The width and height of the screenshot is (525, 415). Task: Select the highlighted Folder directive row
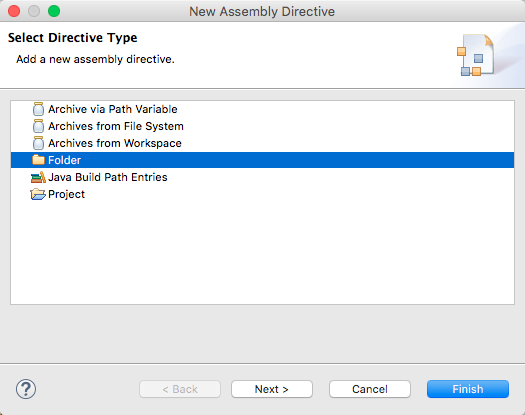pyautogui.click(x=262, y=160)
